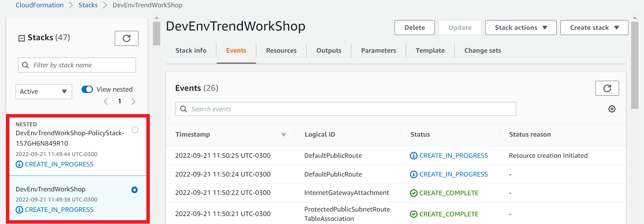
Task: Select DevEnvTrendWorkShop stack radio button
Action: point(135,190)
